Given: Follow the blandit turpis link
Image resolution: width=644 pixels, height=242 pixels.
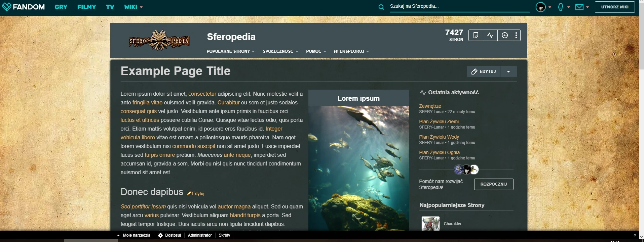Looking at the screenshot, I should pos(245,215).
